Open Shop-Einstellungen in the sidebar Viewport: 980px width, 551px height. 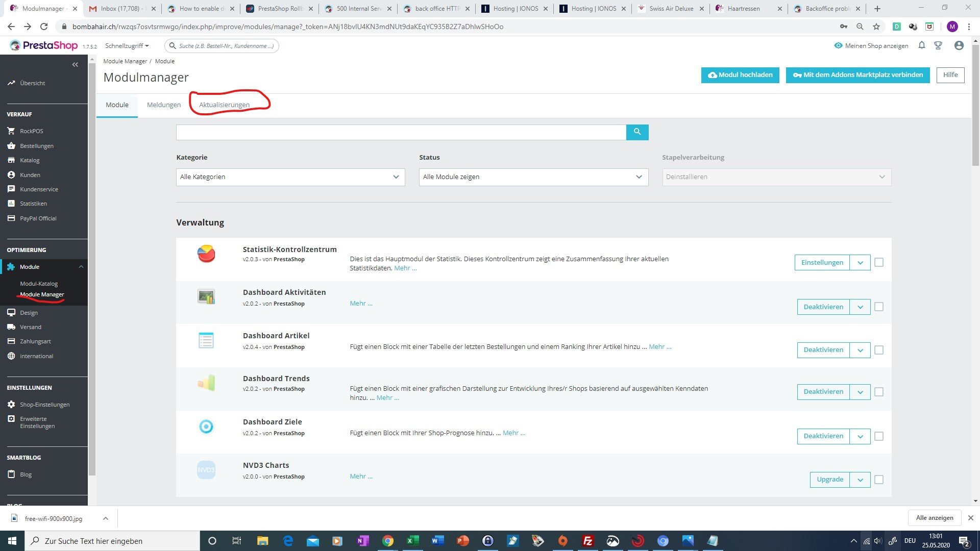click(44, 405)
